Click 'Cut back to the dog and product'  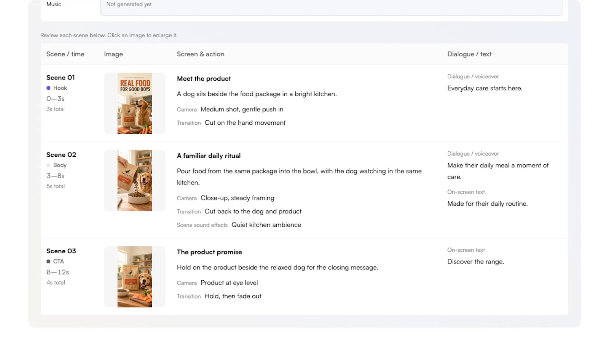tap(253, 211)
